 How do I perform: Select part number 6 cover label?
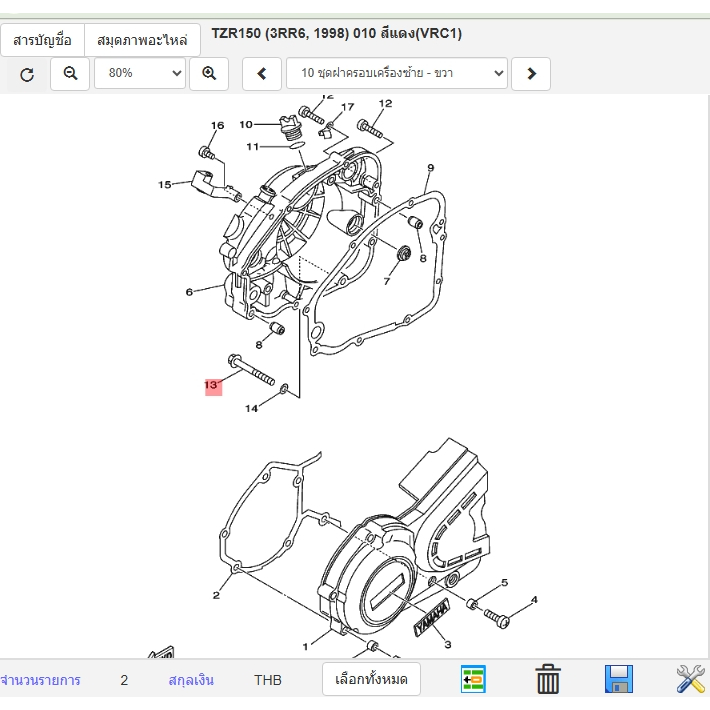[189, 292]
